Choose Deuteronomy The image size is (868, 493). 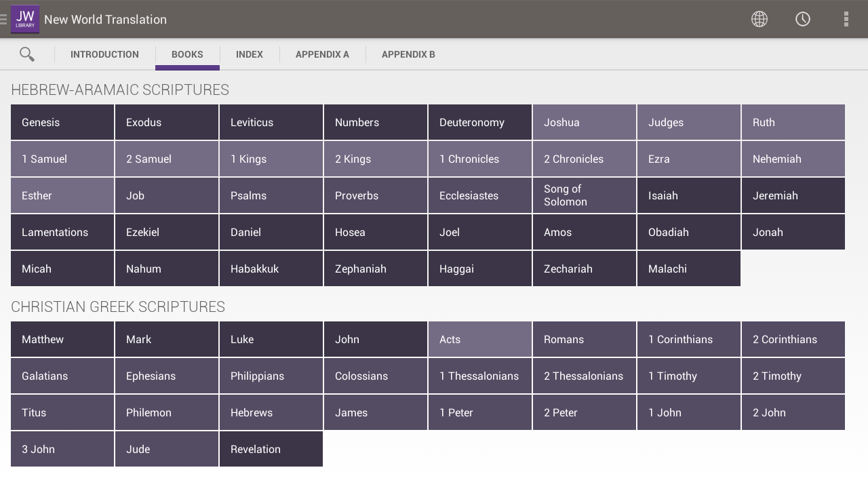(x=480, y=122)
